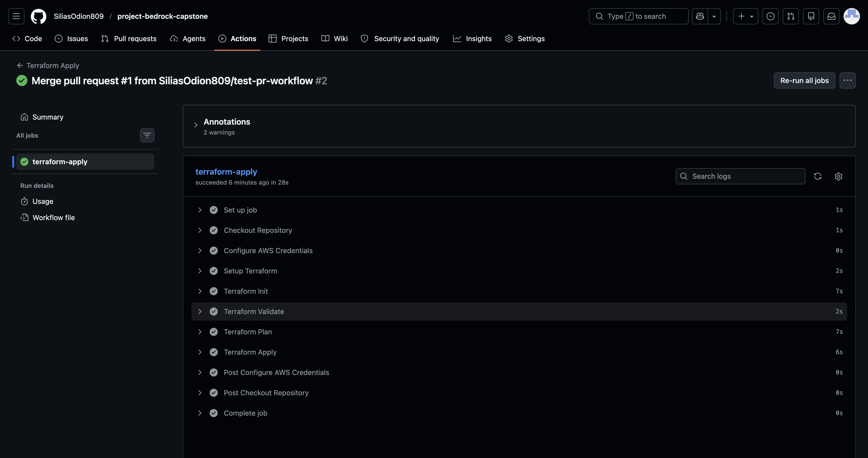Click the filter jobs icon beside All jobs
Image resolution: width=868 pixels, height=458 pixels.
[x=147, y=135]
